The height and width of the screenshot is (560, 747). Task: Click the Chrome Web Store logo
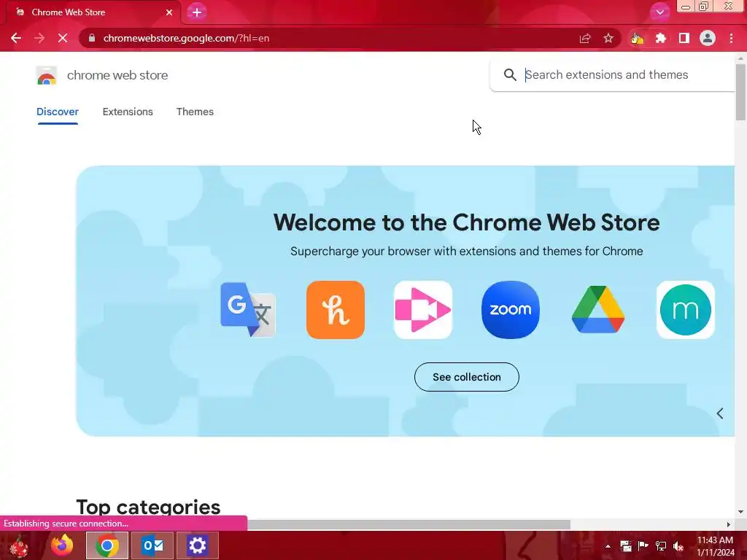point(47,75)
